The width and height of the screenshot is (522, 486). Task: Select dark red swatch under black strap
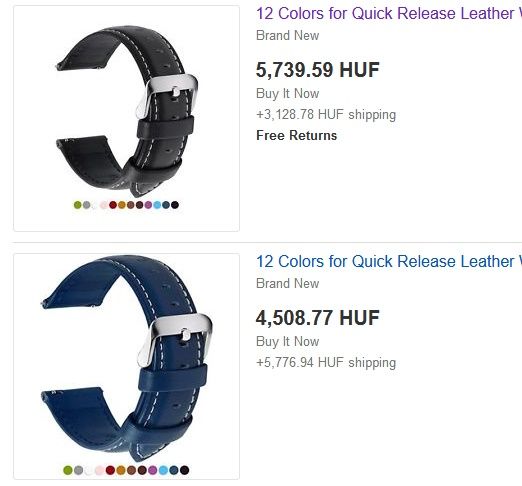click(113, 205)
